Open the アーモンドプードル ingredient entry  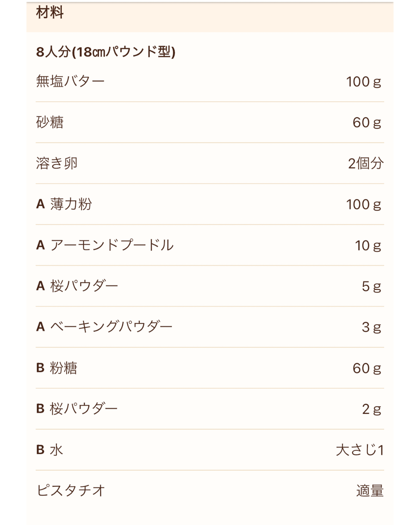[210, 245]
